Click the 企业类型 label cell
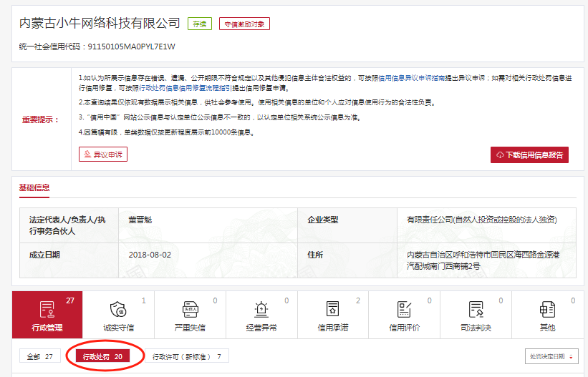The image size is (588, 377). 347,225
